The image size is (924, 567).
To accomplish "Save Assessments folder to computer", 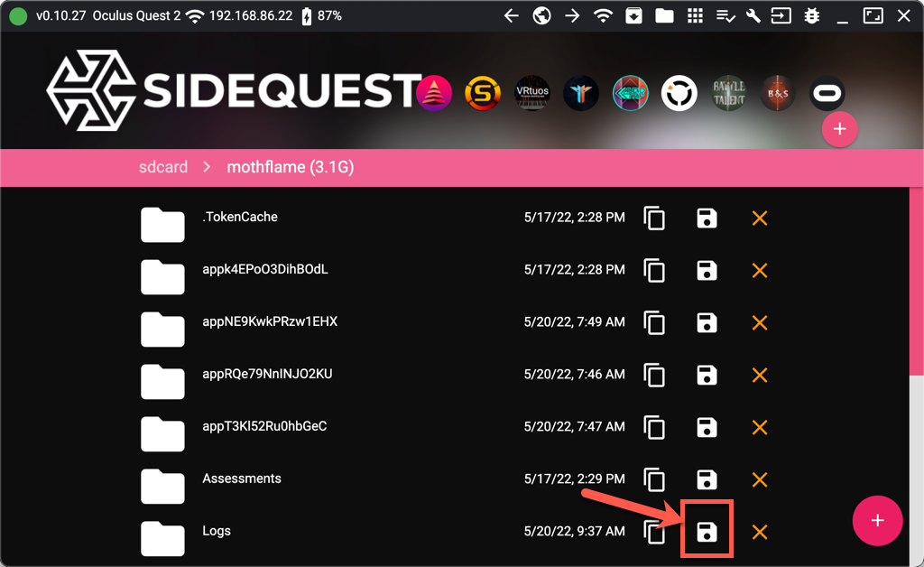I will (707, 479).
